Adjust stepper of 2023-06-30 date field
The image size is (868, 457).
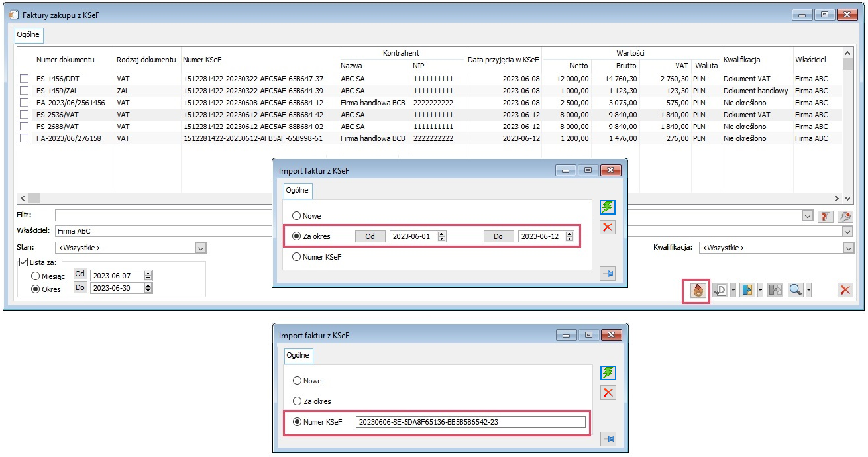(148, 288)
